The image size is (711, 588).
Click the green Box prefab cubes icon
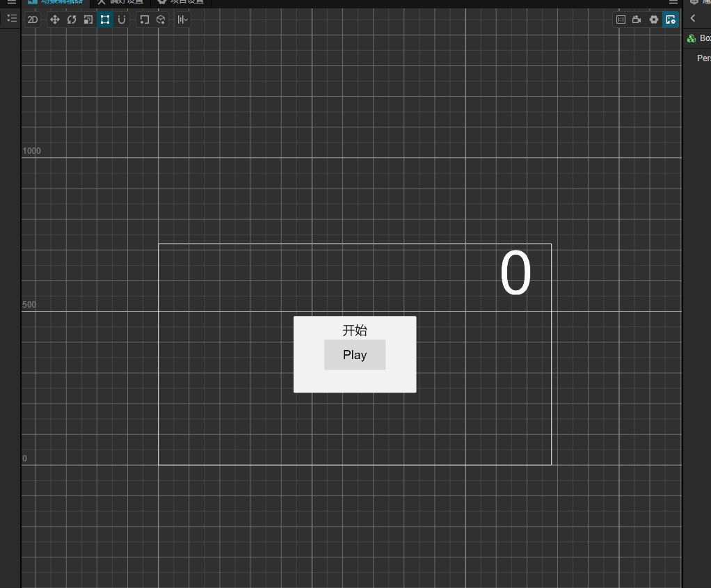coord(692,38)
